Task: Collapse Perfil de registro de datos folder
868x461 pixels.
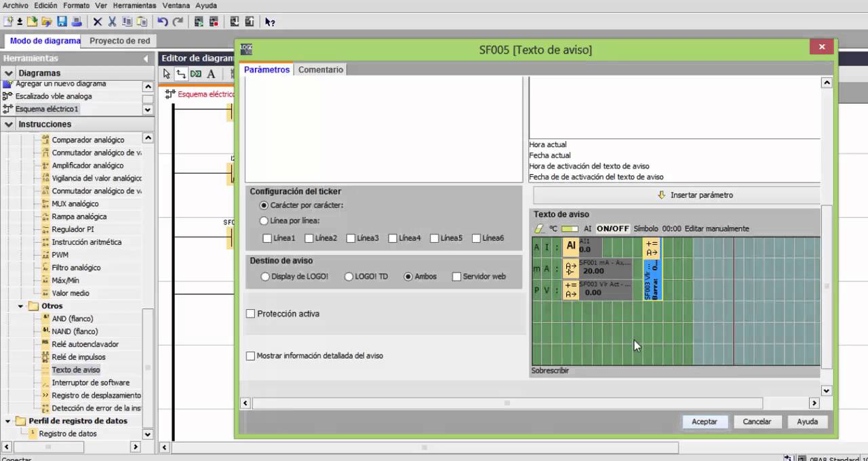Action: coord(8,421)
